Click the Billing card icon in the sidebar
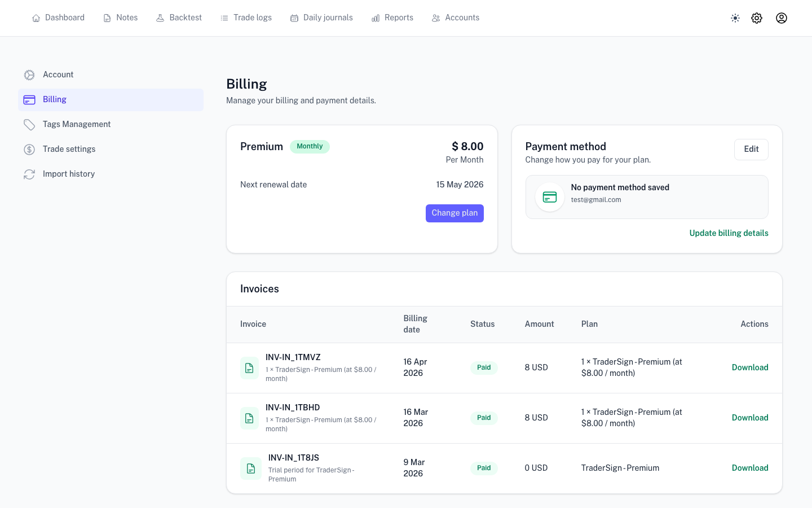The image size is (812, 508). 29,99
